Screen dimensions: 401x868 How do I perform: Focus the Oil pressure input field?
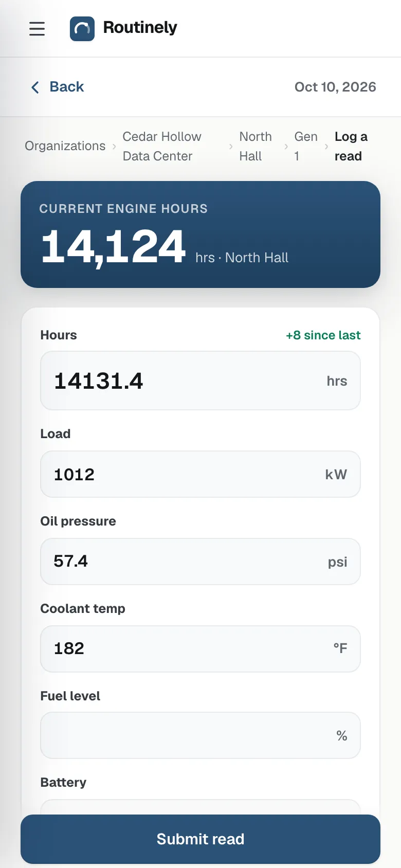coord(200,562)
